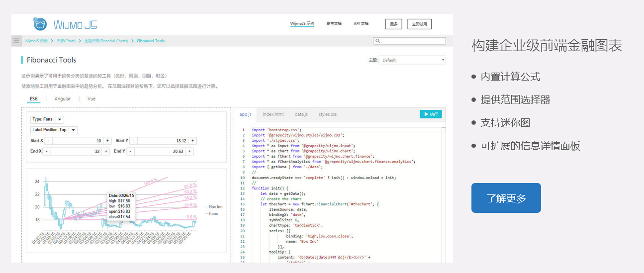Decrease the End X value
The height and width of the screenshot is (273, 644).
(x=47, y=151)
